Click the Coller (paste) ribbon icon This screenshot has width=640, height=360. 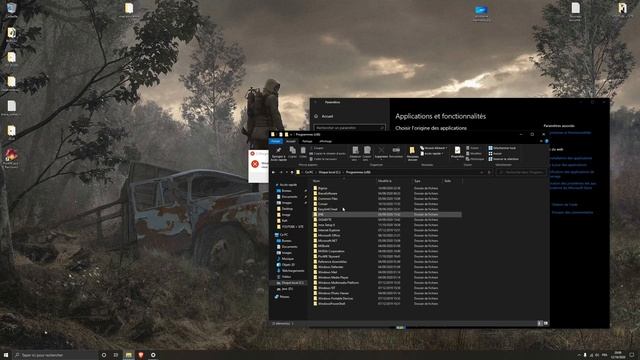303,151
